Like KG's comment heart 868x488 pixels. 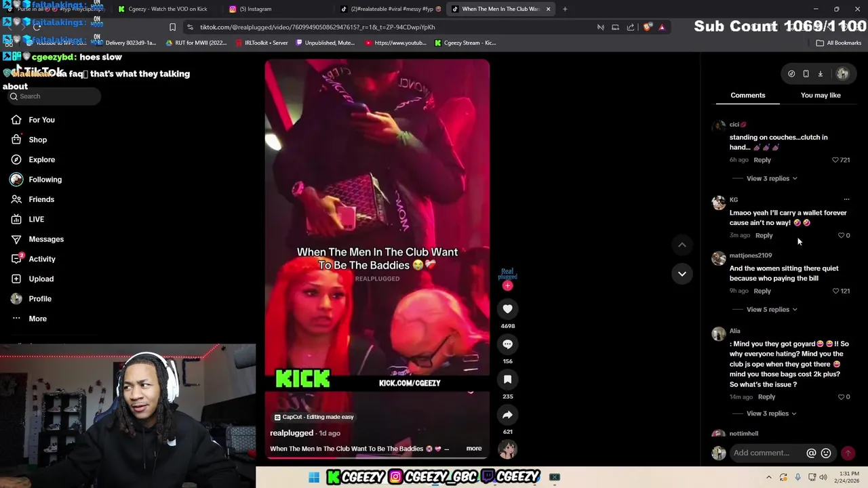[x=841, y=236]
